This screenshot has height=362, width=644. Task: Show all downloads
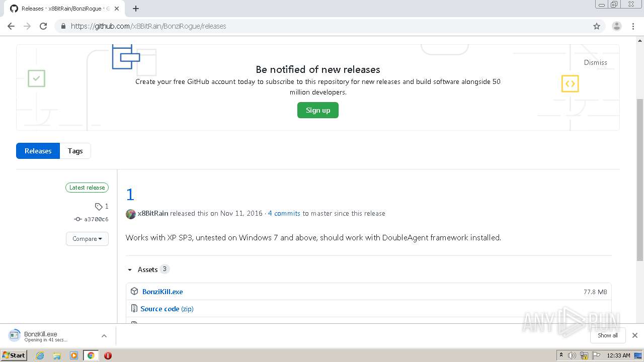[607, 335]
